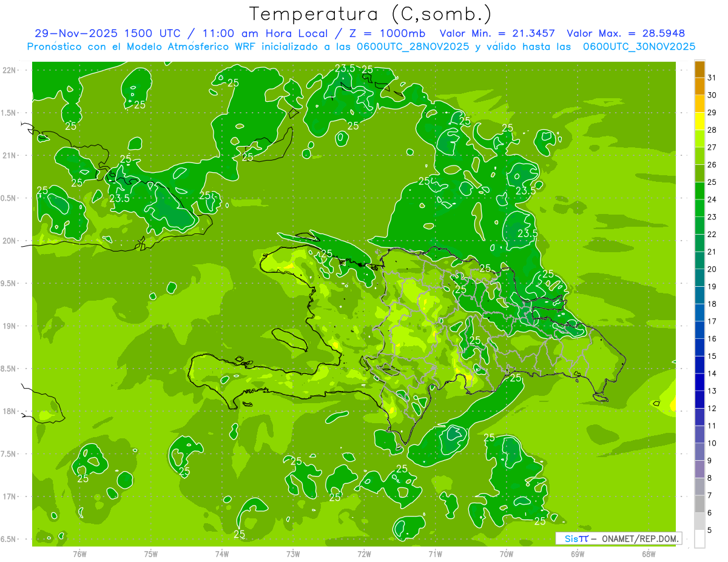The image size is (728, 562).
Task: Click the yellow legend swatch between 28 and 29
Action: (x=699, y=121)
